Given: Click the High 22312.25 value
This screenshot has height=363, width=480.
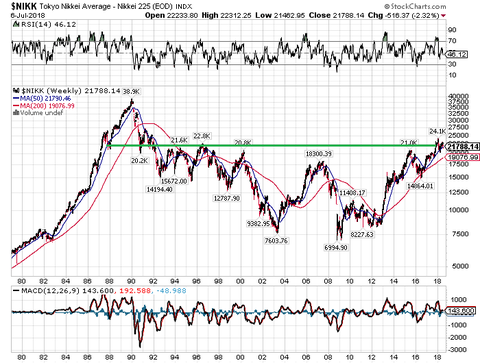Looking at the screenshot, I should [227, 15].
